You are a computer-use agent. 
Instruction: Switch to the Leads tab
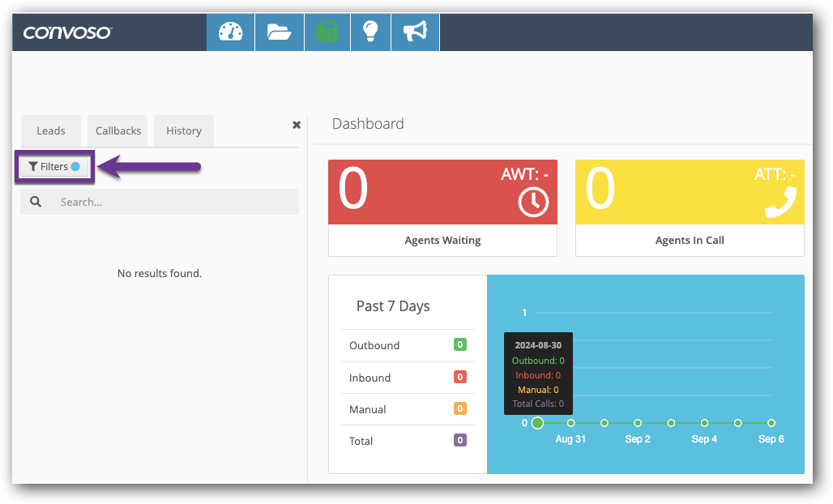(51, 130)
